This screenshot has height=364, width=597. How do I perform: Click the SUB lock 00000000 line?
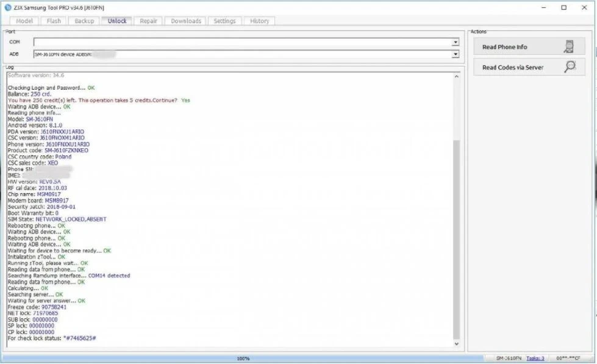[x=32, y=319]
